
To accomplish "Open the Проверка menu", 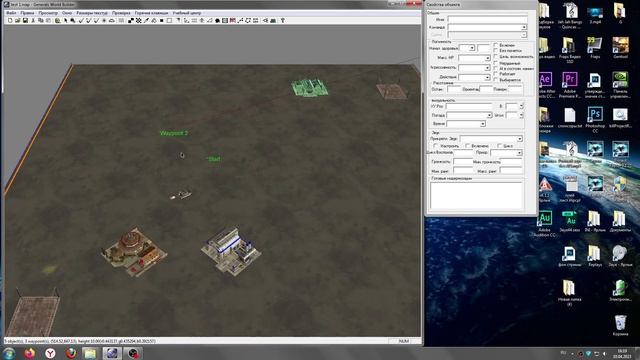I will point(121,13).
